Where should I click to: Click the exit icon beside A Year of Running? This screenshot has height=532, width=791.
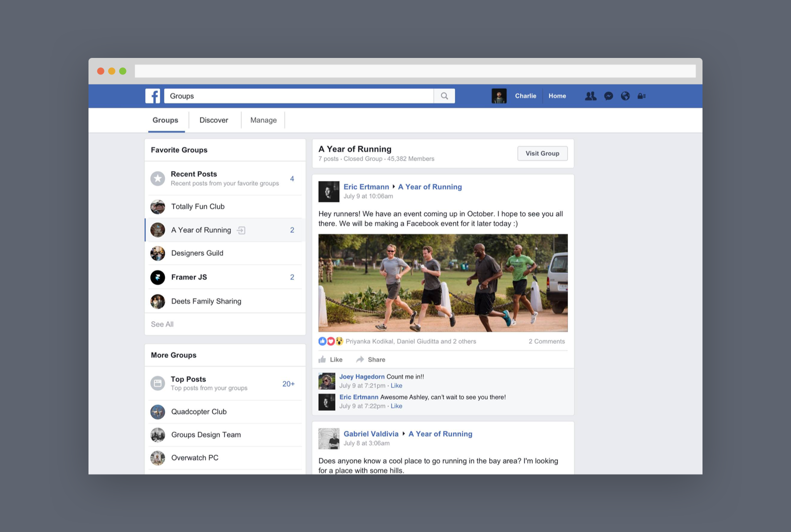tap(241, 230)
